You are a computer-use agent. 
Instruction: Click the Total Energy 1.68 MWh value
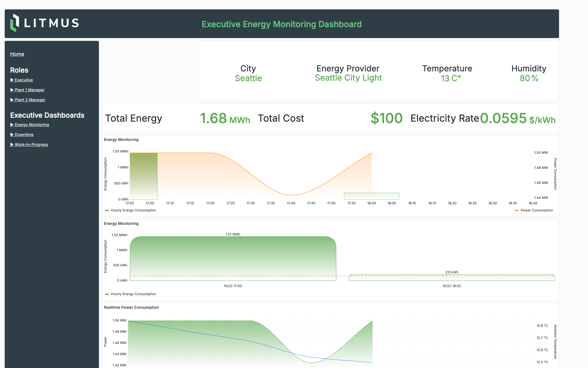point(225,118)
